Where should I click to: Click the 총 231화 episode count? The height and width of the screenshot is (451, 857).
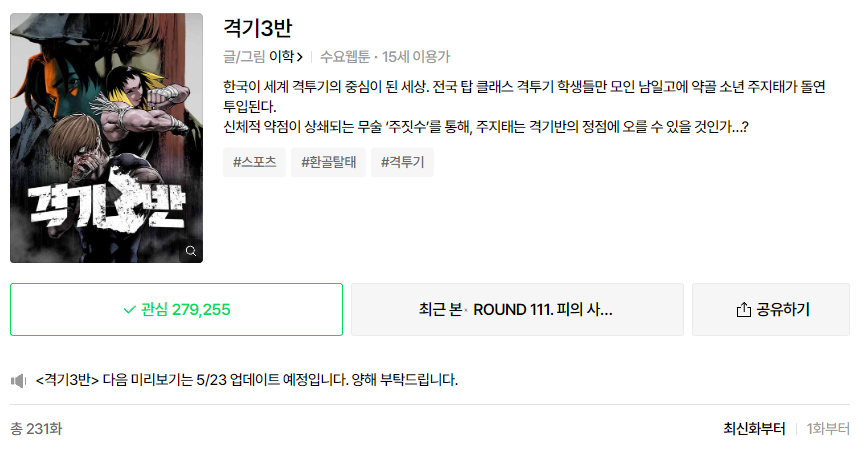[37, 429]
